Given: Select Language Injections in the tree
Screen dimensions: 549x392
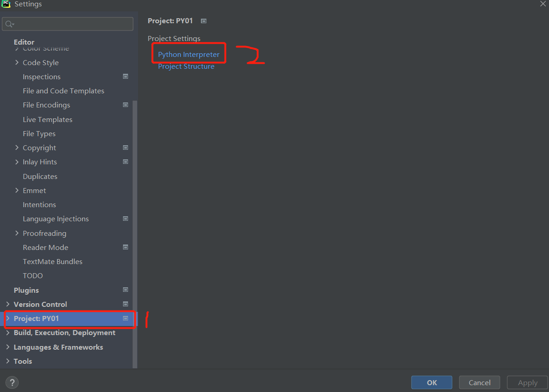Looking at the screenshot, I should pos(56,219).
